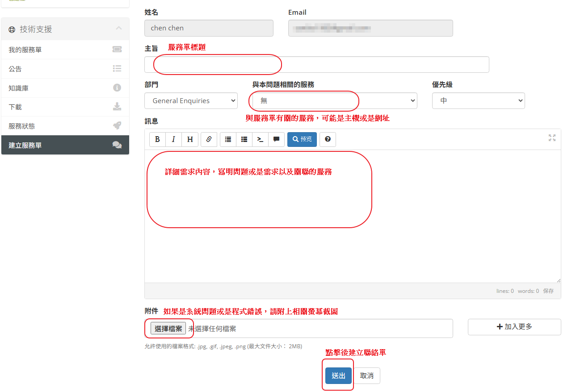Viewport: 572px width, 392px height.
Task: Apply Italic formatting in editor toolbar
Action: [173, 139]
